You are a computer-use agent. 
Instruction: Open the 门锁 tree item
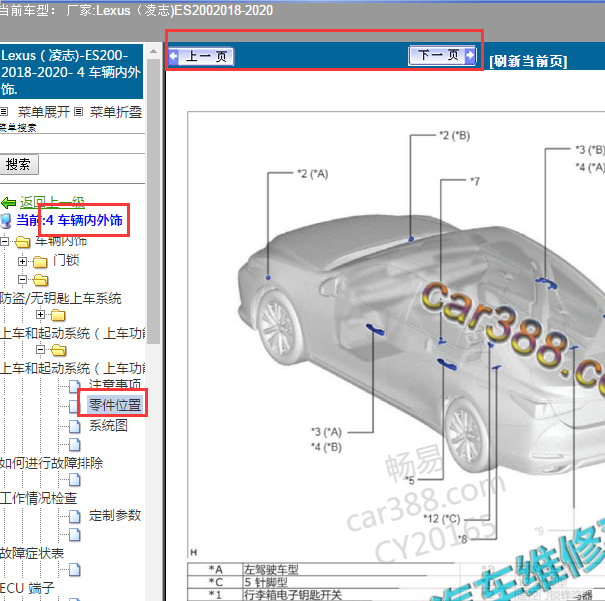click(x=66, y=260)
